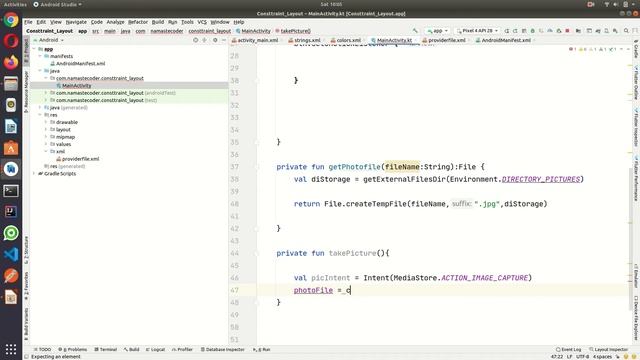Select MainActivity in project tree
Image resolution: width=640 pixels, height=360 pixels.
pos(77,86)
